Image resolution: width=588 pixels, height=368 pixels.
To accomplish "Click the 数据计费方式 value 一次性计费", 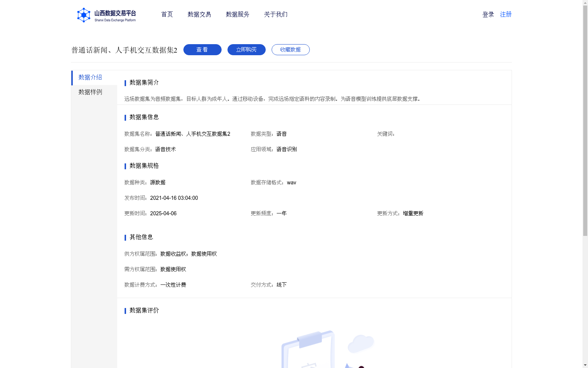I will click(x=173, y=285).
